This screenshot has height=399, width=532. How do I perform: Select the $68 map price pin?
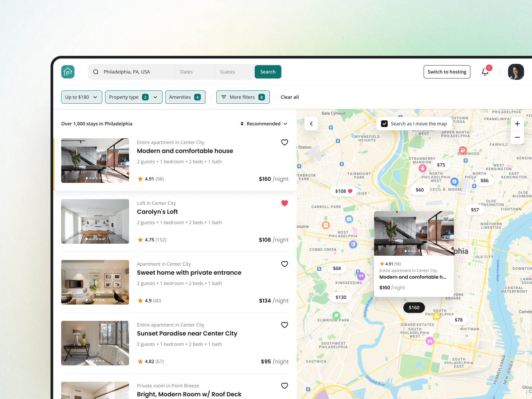point(337,268)
